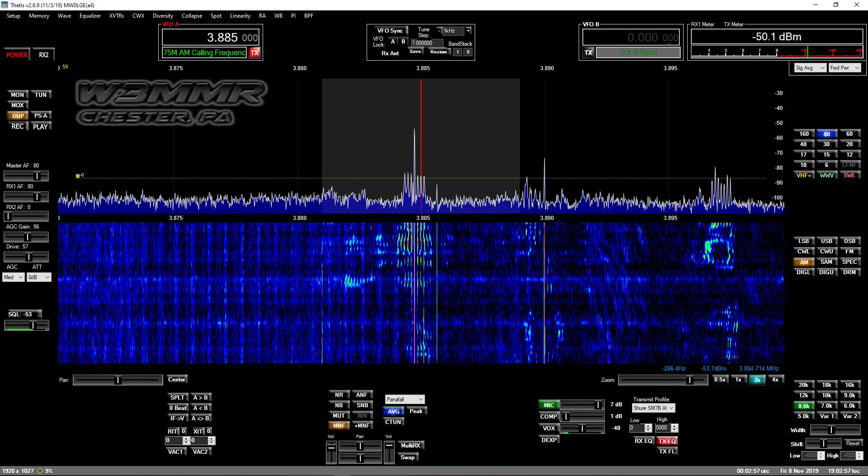Open the Setup menu
868x476 pixels.
pyautogui.click(x=14, y=16)
